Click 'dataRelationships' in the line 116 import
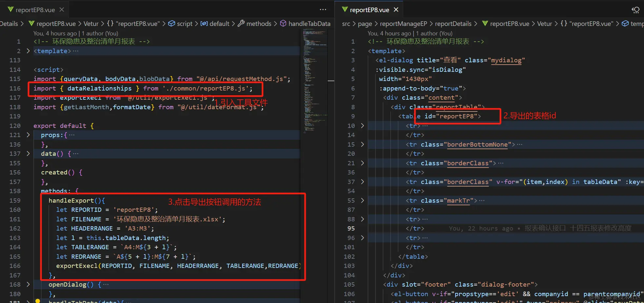The height and width of the screenshot is (303, 644). click(x=100, y=88)
